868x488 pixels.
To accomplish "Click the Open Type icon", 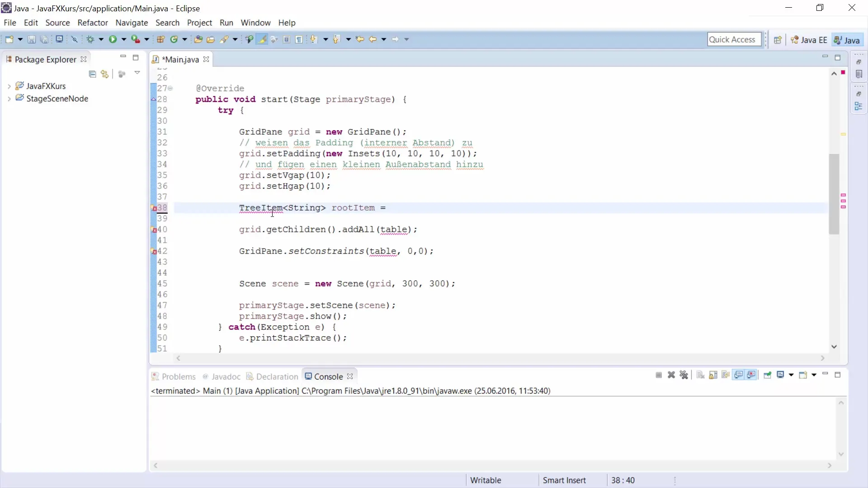I will click(198, 39).
